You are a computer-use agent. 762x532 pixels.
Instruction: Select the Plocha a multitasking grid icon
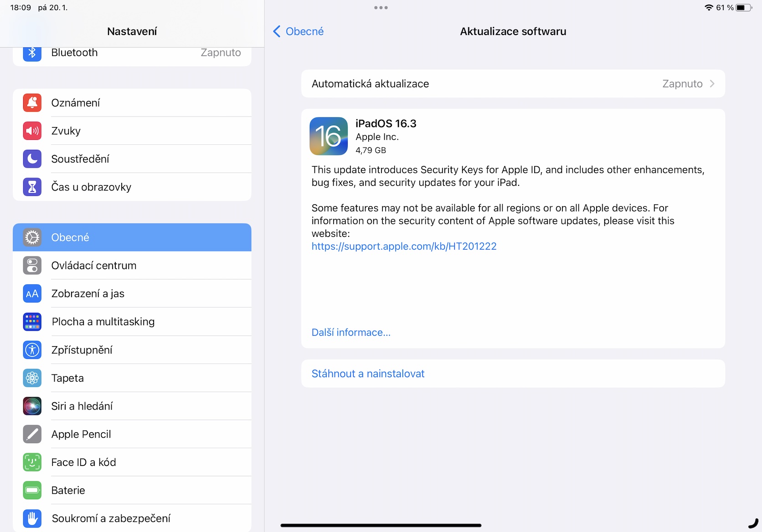point(32,322)
